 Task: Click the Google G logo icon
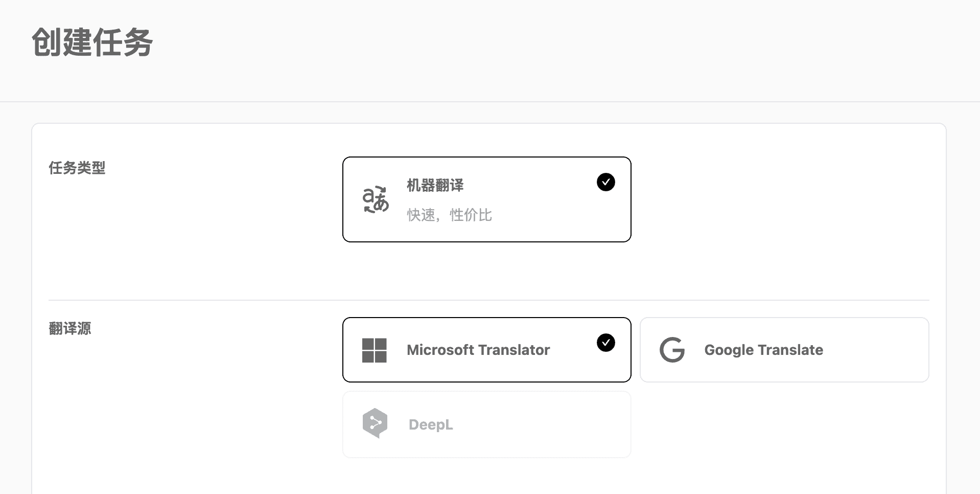click(672, 350)
